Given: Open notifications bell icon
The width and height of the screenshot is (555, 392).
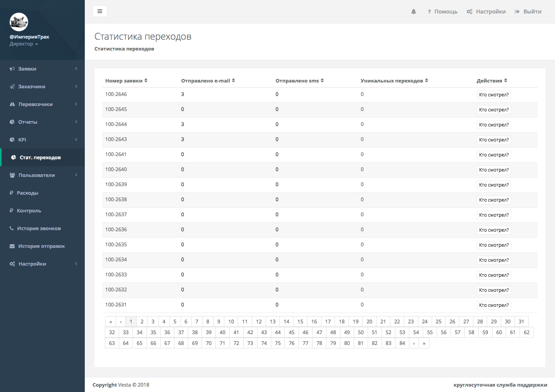Looking at the screenshot, I should (x=414, y=12).
